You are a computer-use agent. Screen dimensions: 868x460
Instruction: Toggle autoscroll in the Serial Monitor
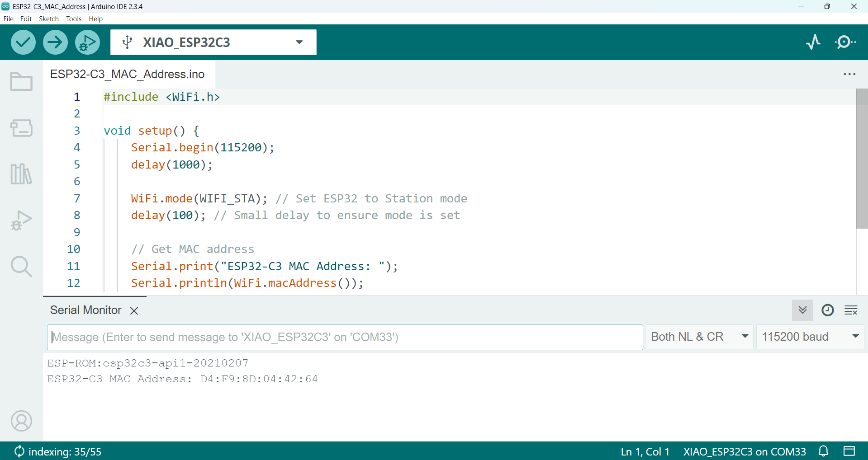pos(802,310)
